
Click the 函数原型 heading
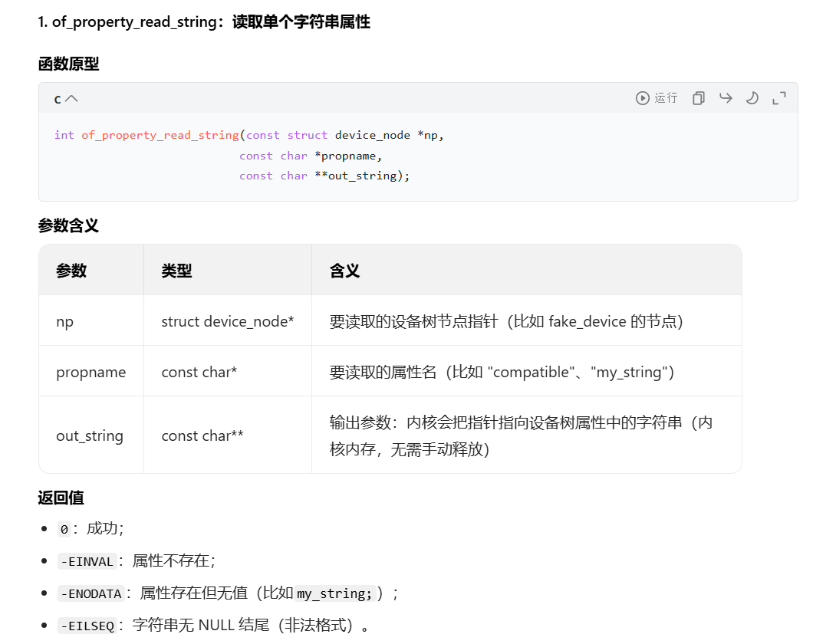click(68, 64)
